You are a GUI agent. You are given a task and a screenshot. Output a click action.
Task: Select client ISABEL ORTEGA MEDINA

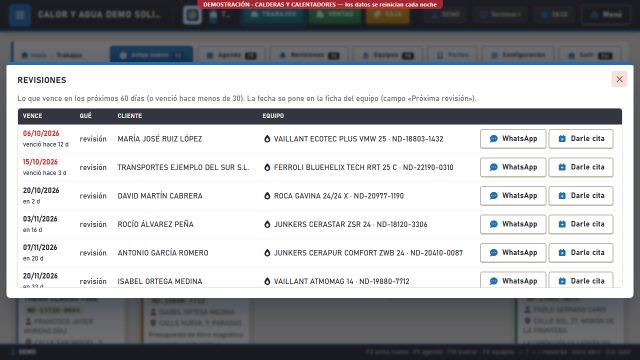[x=160, y=281]
